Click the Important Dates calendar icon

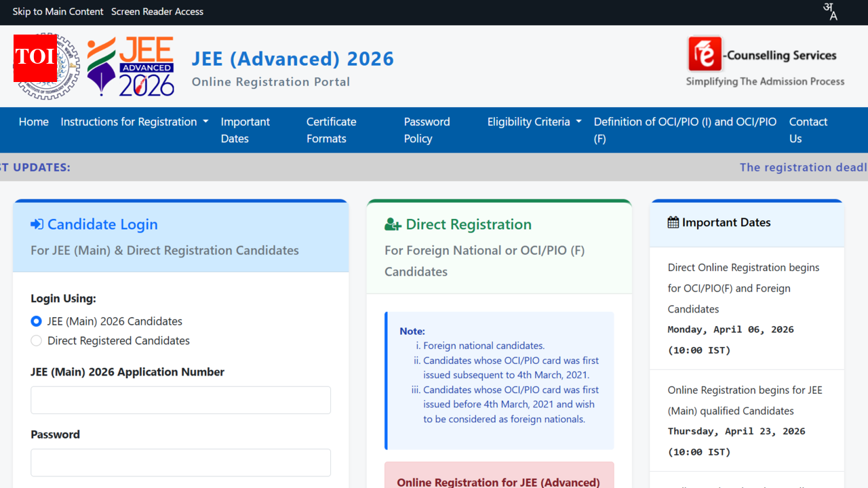(673, 222)
